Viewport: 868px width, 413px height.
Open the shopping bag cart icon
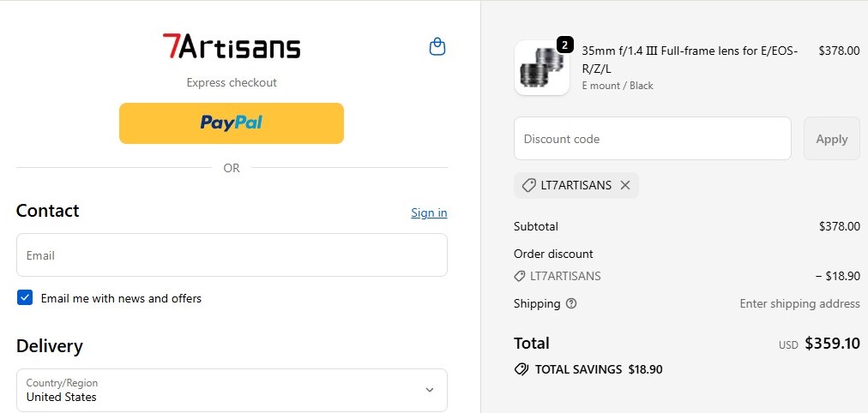(437, 46)
